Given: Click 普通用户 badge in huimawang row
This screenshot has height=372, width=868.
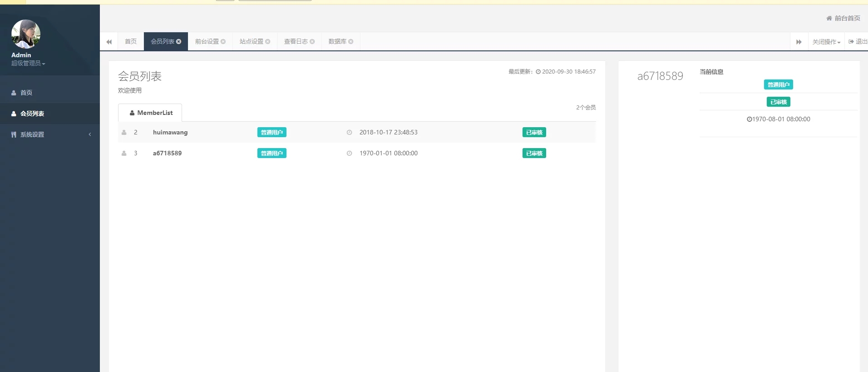Looking at the screenshot, I should (x=271, y=132).
